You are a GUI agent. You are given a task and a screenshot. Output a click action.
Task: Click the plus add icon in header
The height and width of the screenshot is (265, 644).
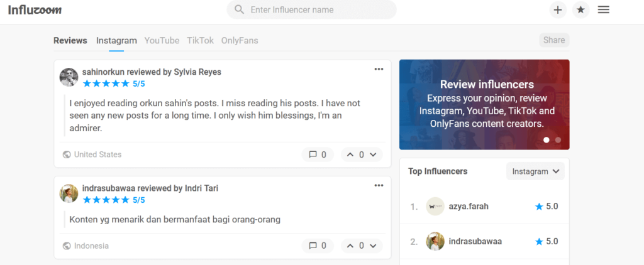(558, 10)
